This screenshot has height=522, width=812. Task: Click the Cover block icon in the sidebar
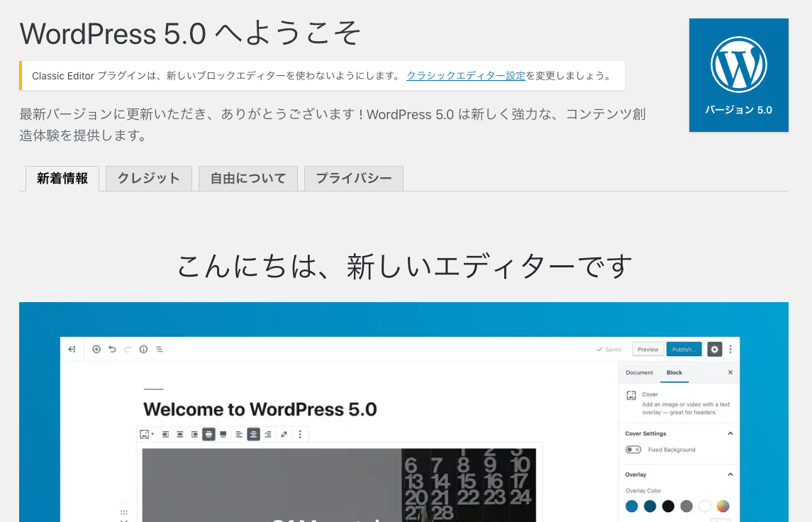tap(632, 395)
